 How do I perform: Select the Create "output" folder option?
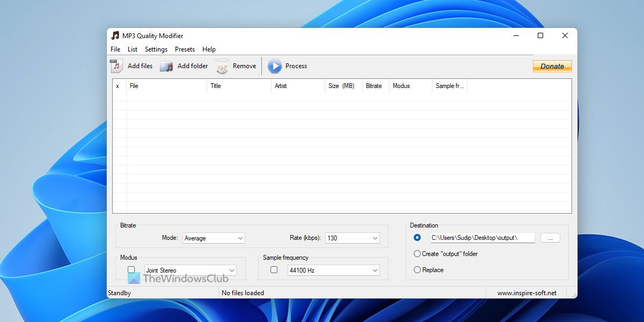(x=417, y=254)
